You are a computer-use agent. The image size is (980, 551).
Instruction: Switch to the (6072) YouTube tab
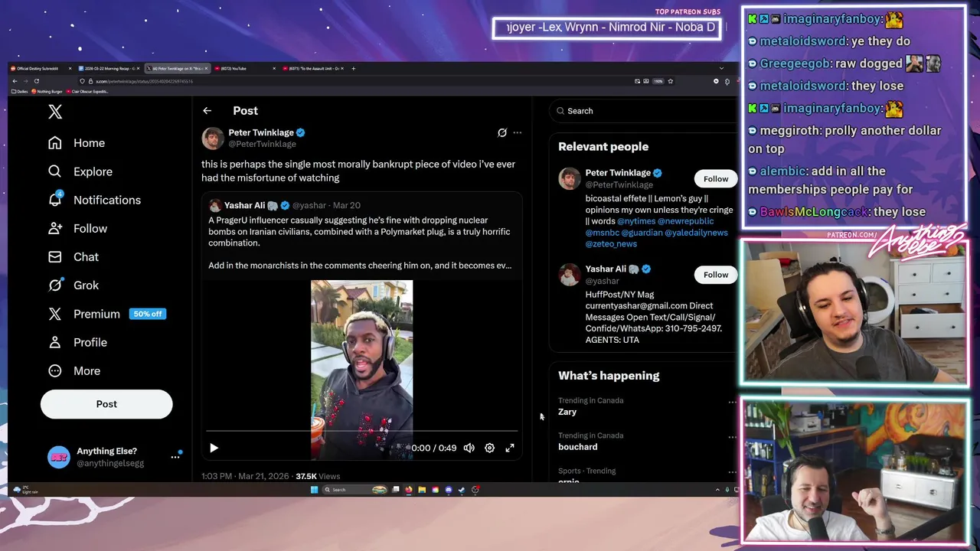pyautogui.click(x=245, y=68)
